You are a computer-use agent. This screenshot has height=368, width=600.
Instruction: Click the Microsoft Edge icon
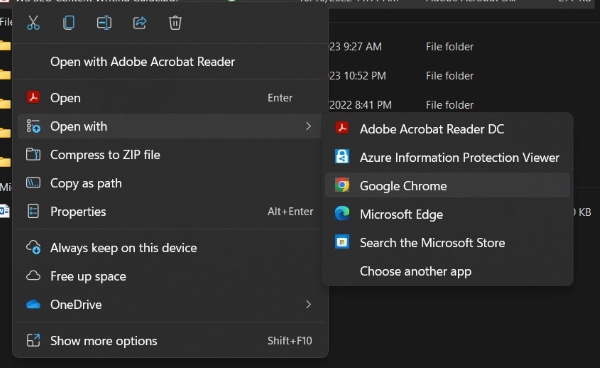click(x=342, y=213)
